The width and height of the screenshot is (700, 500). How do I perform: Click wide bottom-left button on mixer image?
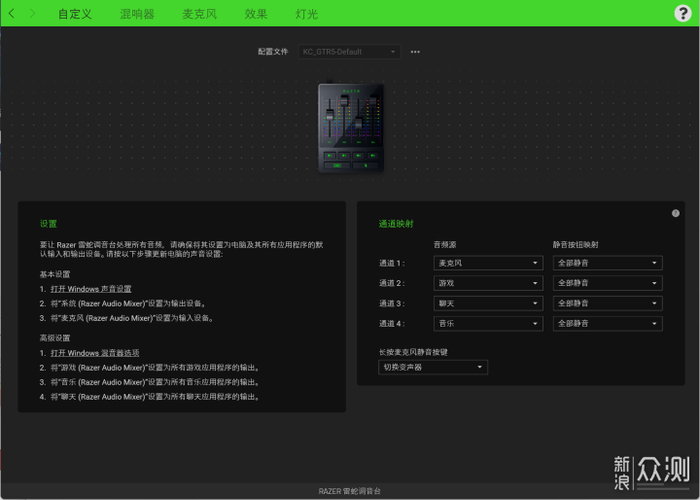click(337, 166)
